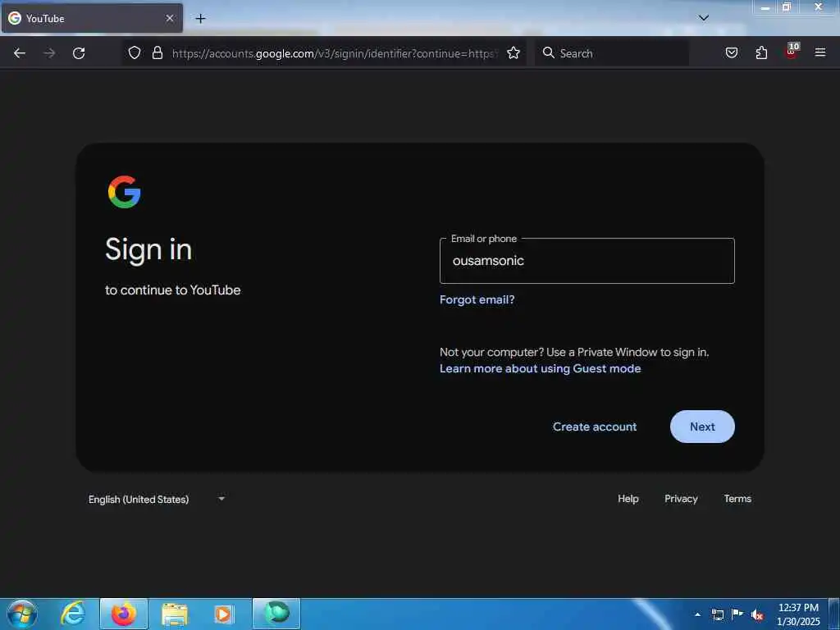Click the Firefox taskbar icon
Image resolution: width=840 pixels, height=630 pixels.
point(124,614)
